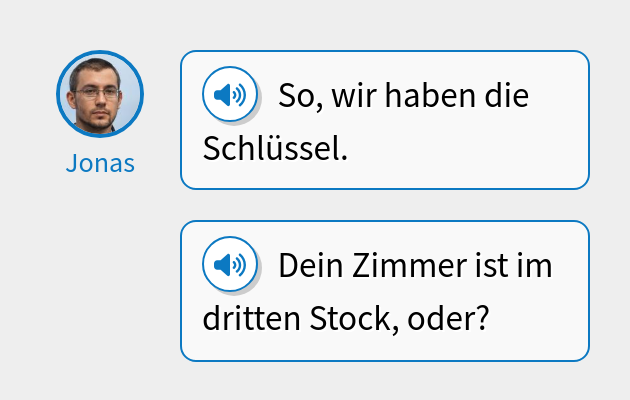Select the word 'wir' in the first bubble
630x400 pixels.
(350, 97)
